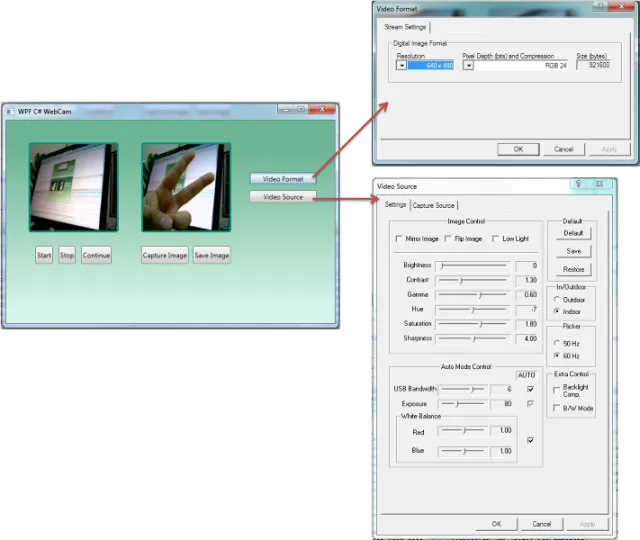Screen dimensions: 640x540
Task: Select Outdoor radio option
Action: tap(557, 300)
